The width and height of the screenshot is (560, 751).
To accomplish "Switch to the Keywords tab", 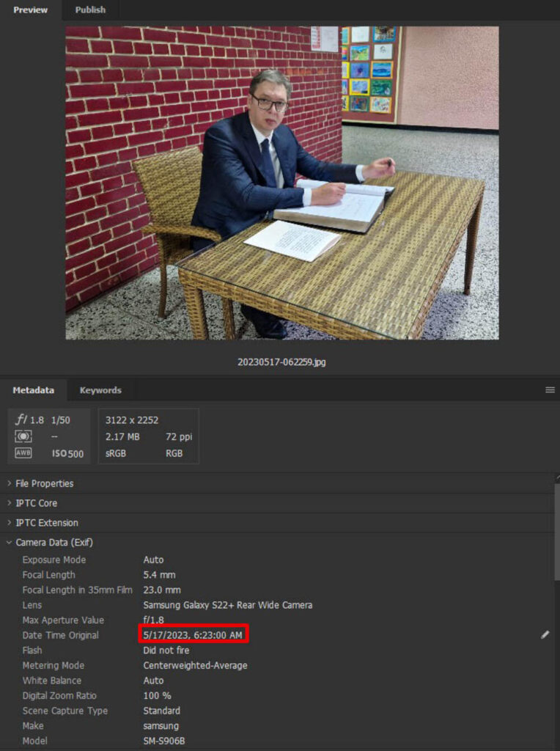I will point(100,390).
